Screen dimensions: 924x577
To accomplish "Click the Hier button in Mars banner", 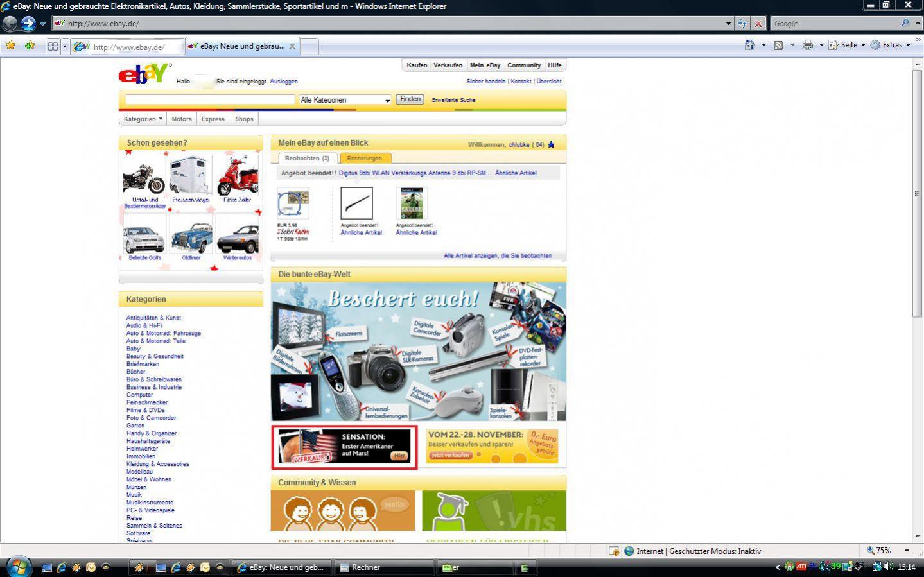I will point(399,456).
